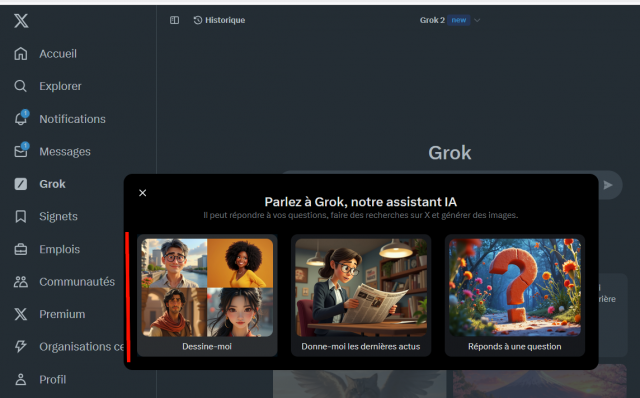Go to Explorer in sidebar
This screenshot has width=640, height=398.
click(x=60, y=86)
